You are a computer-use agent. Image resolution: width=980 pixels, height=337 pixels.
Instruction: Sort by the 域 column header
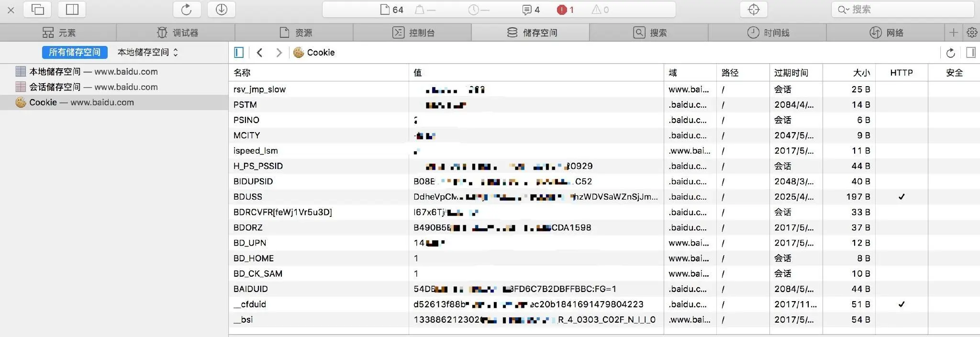(x=690, y=73)
